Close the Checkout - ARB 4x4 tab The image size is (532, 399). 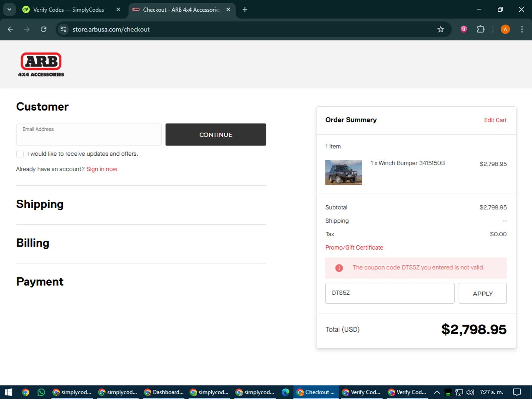click(228, 10)
